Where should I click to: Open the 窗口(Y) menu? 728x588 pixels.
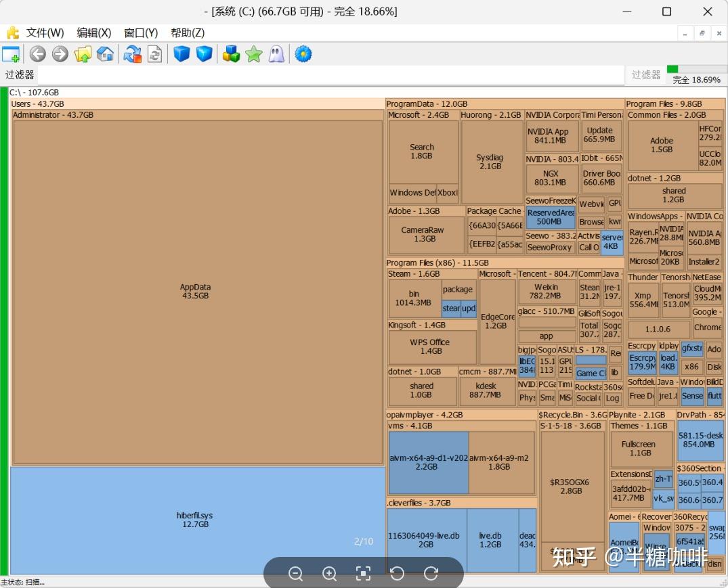(x=141, y=33)
